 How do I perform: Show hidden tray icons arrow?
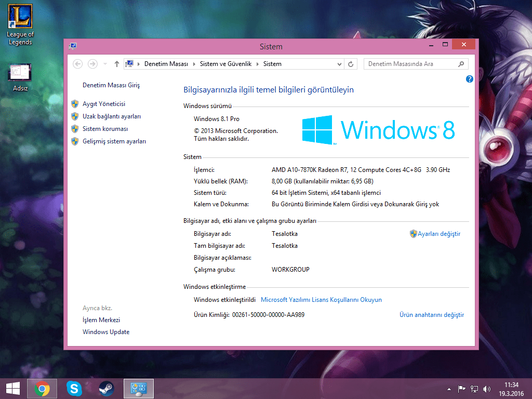[x=449, y=389]
